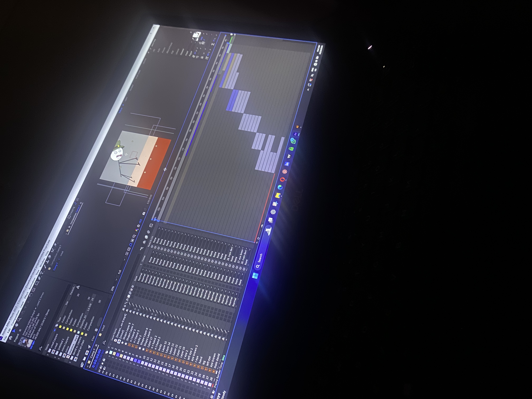The height and width of the screenshot is (399, 532).
Task: Open Microsoft Edge from the taskbar
Action: coord(280,187)
